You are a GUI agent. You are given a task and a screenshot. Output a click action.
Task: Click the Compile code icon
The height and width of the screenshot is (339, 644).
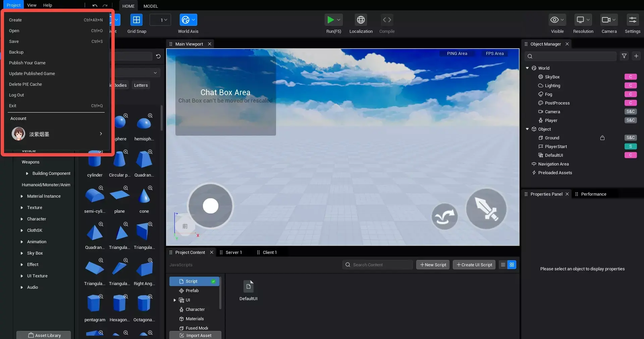[x=387, y=20]
